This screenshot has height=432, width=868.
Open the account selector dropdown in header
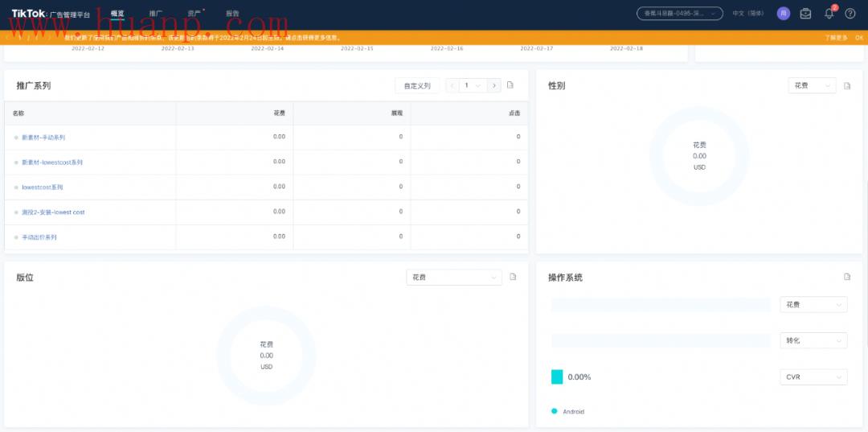click(680, 14)
